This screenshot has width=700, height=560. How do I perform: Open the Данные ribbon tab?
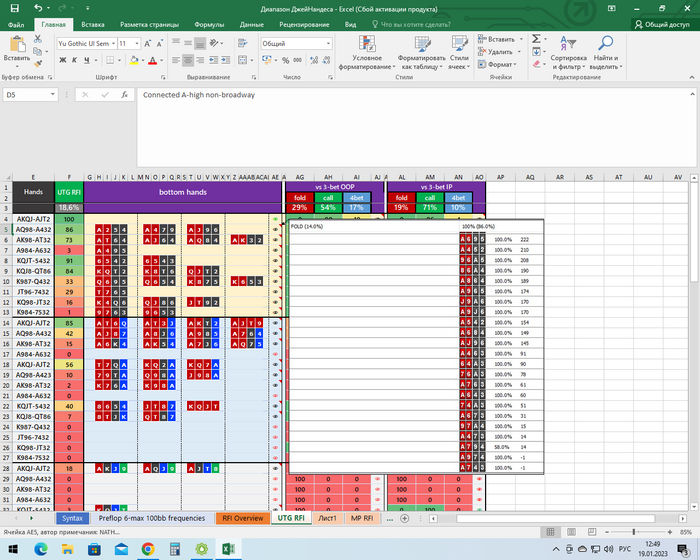251,25
